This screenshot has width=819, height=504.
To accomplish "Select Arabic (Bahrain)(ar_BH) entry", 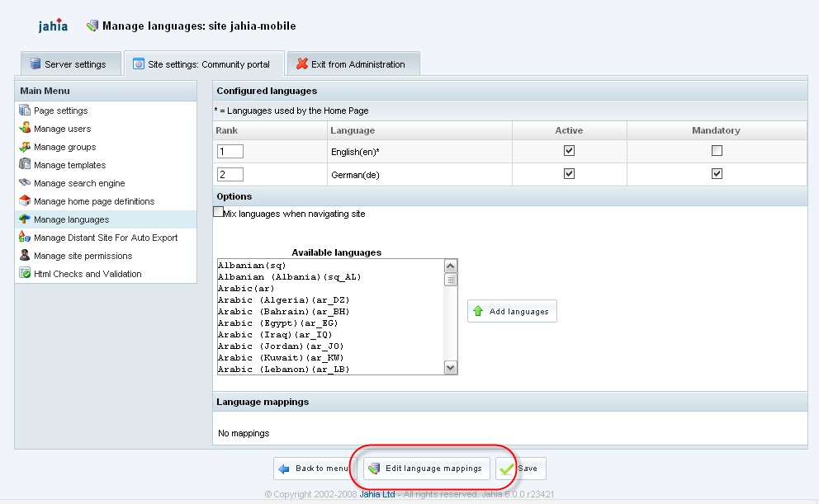I will 330,311.
